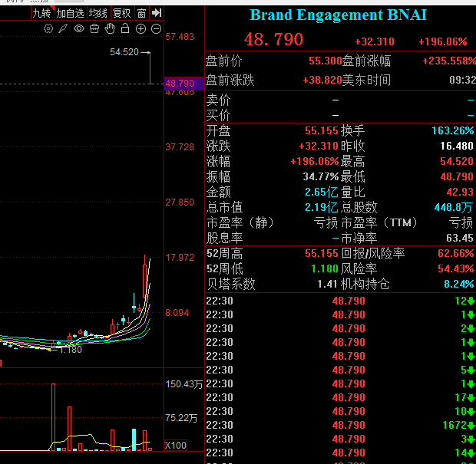Click the trade row with volume 17
The height and width of the screenshot is (464, 476).
pos(340,397)
